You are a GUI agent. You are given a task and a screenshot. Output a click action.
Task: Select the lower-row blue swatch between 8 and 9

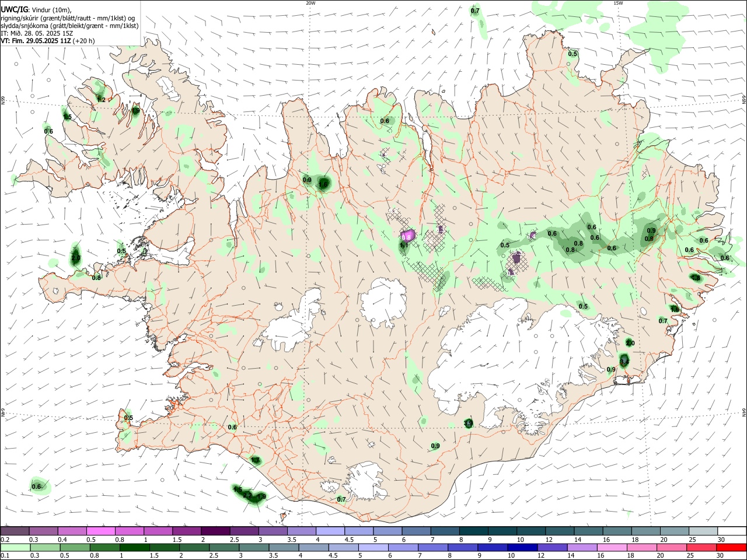tap(463, 548)
